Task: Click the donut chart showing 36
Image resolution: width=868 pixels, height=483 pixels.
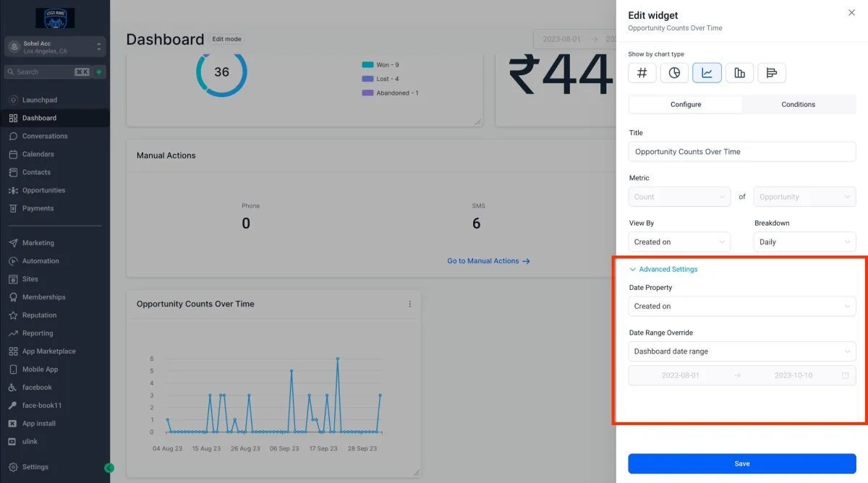Action: coord(221,72)
